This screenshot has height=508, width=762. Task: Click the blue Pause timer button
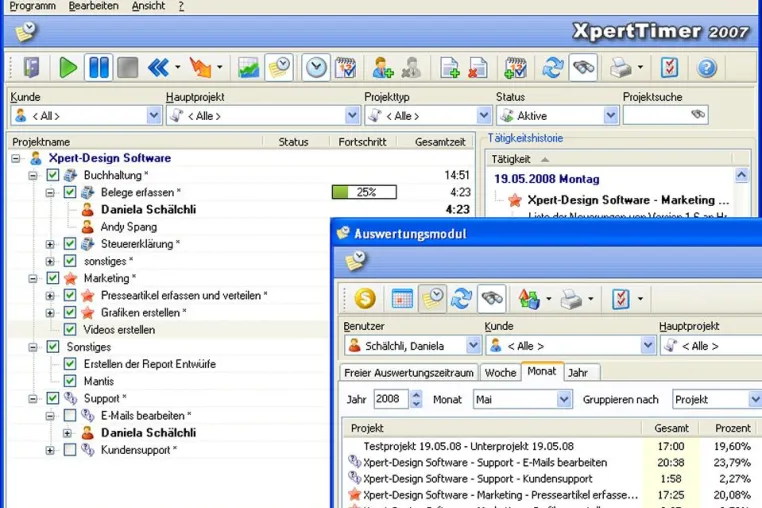(x=99, y=68)
